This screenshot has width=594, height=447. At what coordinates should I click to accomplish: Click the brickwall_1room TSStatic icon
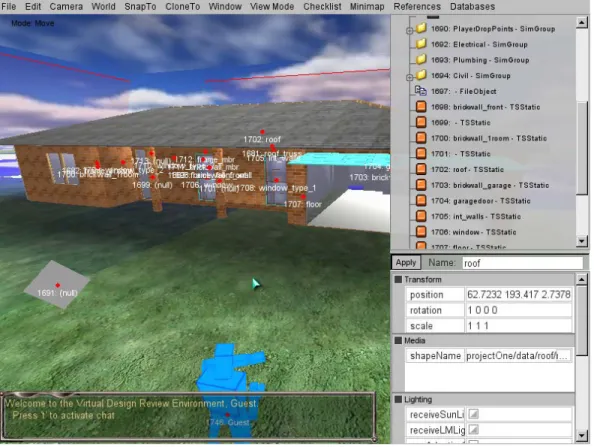point(421,138)
